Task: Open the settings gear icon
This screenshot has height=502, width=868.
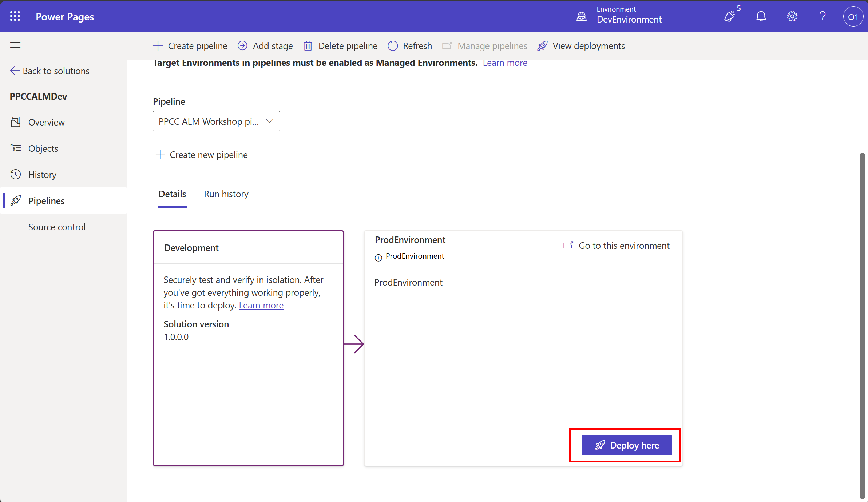Action: [792, 16]
